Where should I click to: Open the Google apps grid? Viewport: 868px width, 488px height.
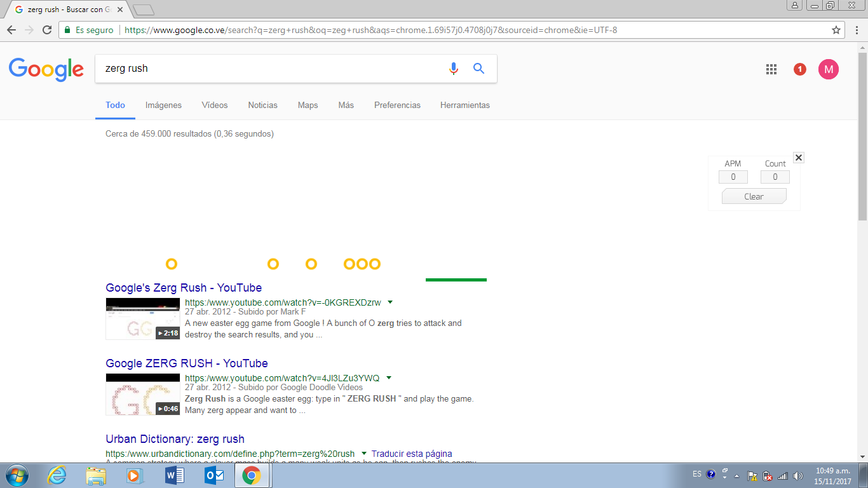(x=771, y=70)
